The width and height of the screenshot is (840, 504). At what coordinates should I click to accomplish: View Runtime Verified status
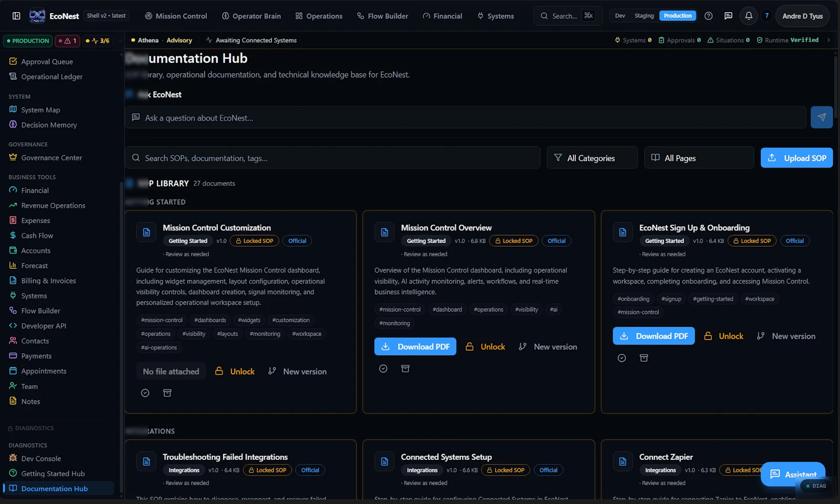pos(787,40)
